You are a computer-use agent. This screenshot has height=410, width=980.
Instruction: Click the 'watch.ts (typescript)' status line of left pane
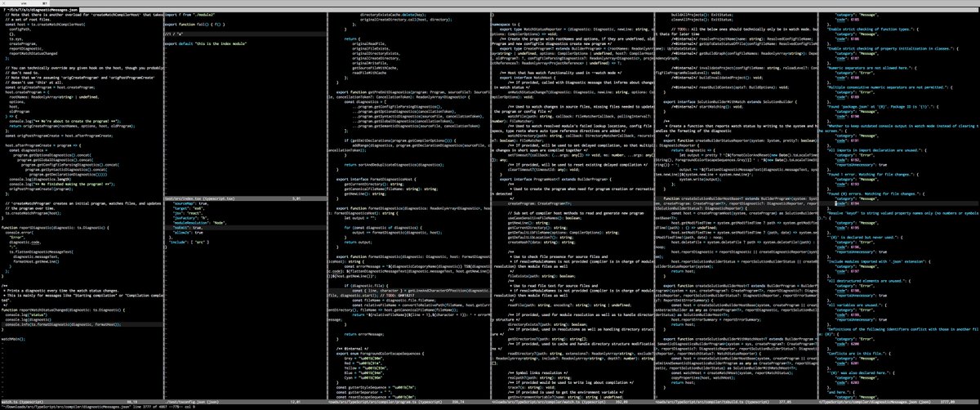coord(82,402)
